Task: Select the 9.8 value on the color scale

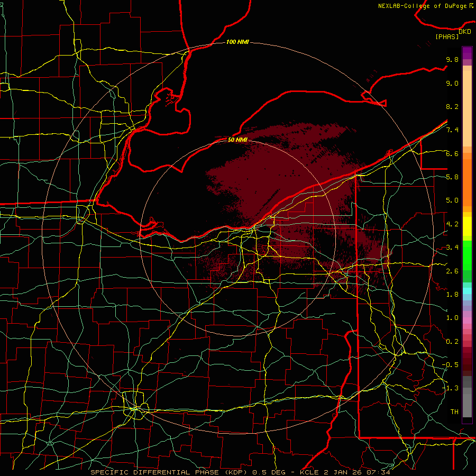Action: (452, 59)
